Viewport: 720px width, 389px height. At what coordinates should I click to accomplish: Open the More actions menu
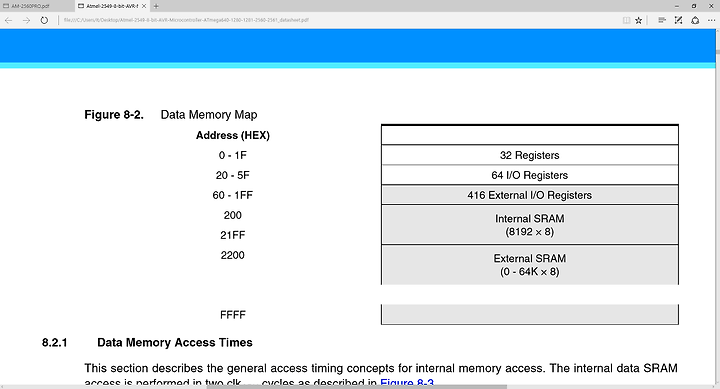pyautogui.click(x=711, y=20)
